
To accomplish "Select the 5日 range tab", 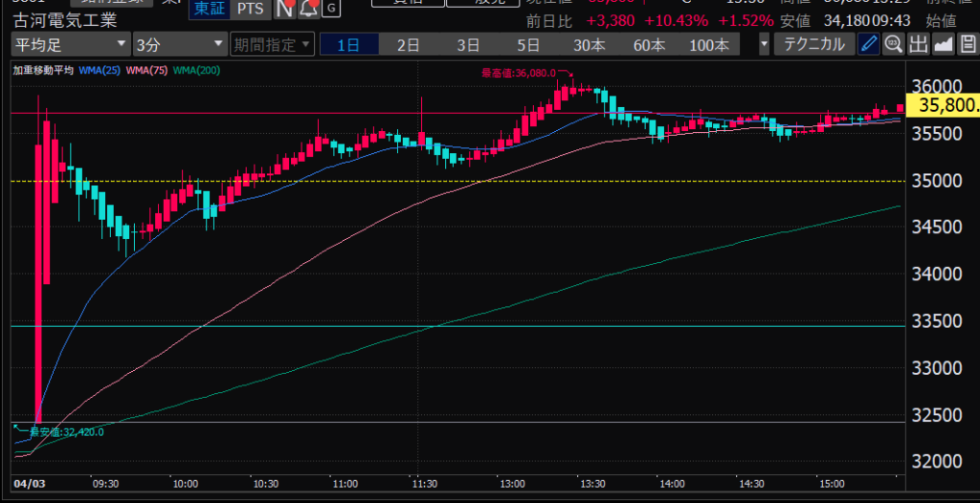I will (x=528, y=44).
